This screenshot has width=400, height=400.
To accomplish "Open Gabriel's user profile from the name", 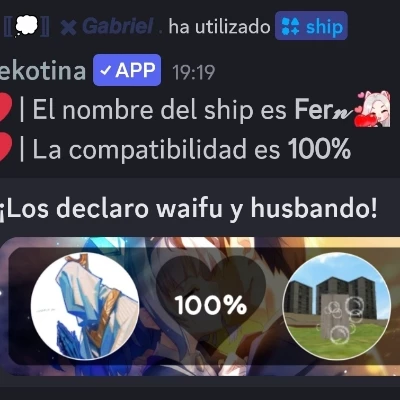I will tap(118, 26).
